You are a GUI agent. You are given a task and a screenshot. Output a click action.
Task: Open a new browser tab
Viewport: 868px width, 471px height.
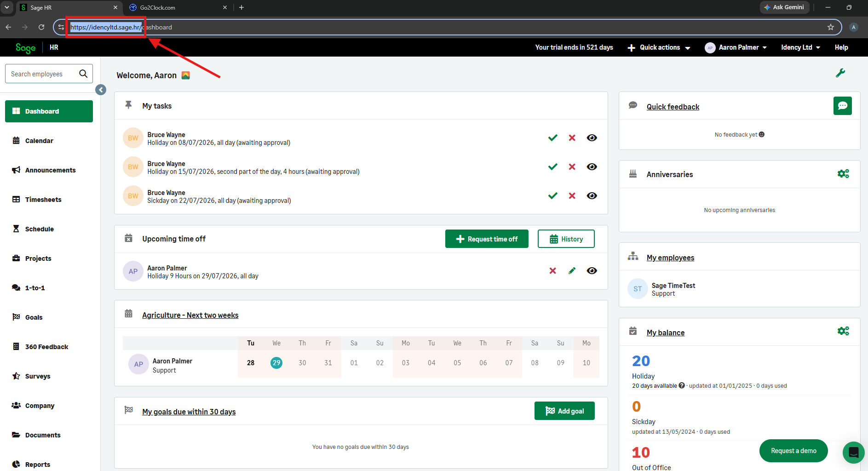pyautogui.click(x=241, y=7)
